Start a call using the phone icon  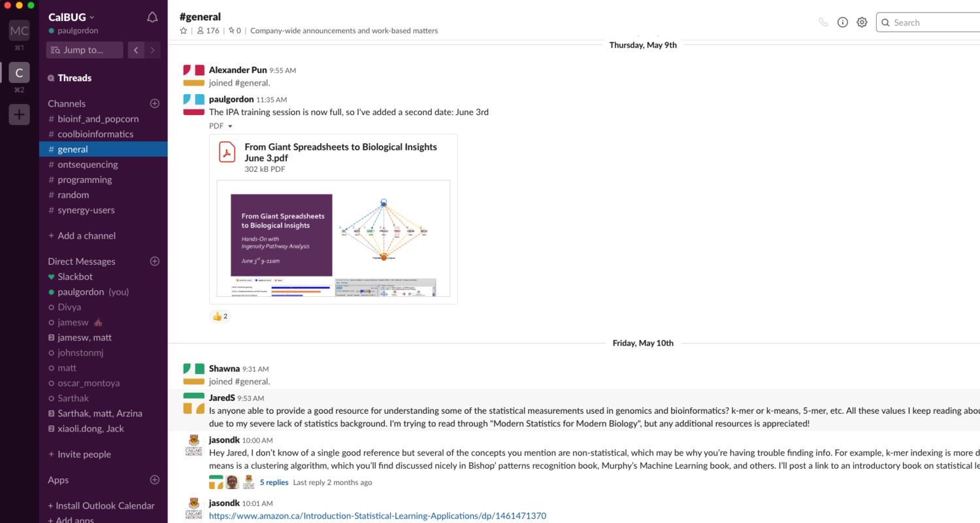pyautogui.click(x=823, y=22)
